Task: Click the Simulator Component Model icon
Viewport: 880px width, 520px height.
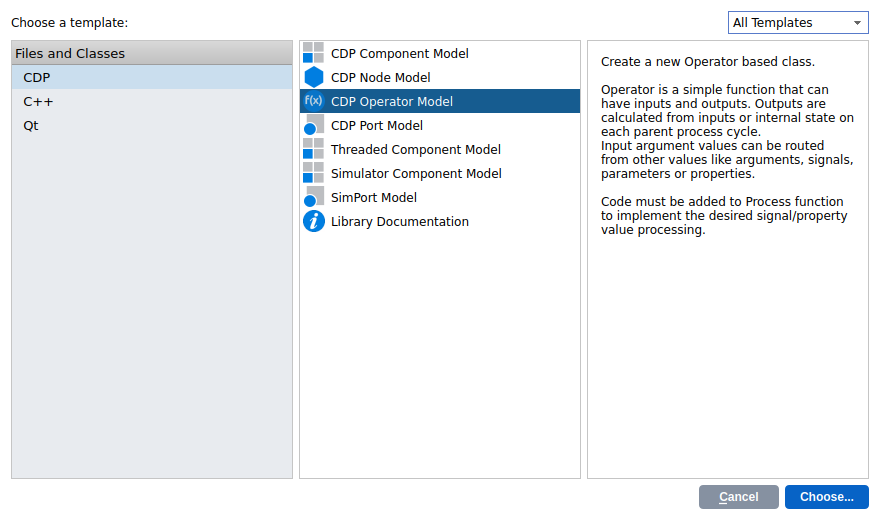Action: (x=313, y=173)
